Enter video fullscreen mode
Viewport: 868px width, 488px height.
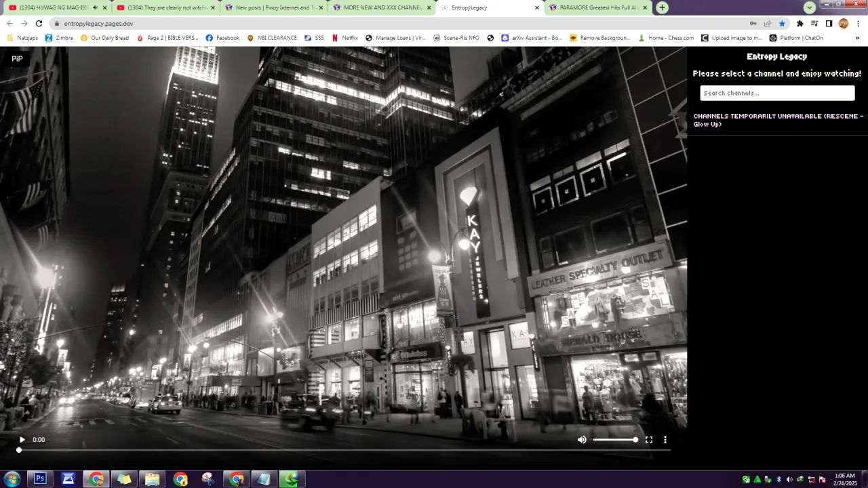pos(649,440)
